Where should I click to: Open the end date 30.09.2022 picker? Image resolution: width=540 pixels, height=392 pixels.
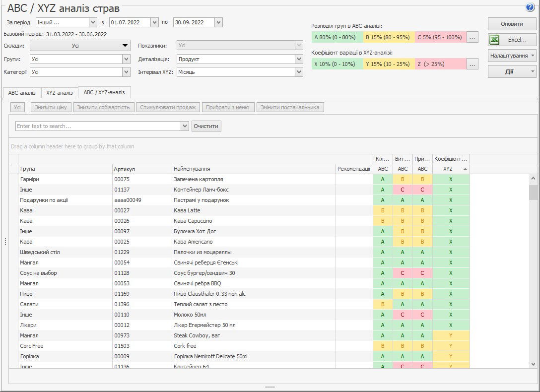tap(218, 22)
